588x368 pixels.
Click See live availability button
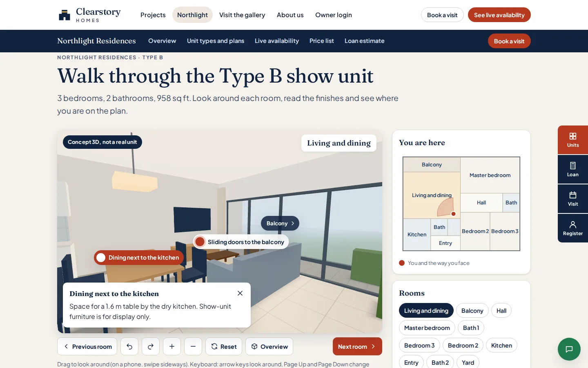(x=499, y=15)
